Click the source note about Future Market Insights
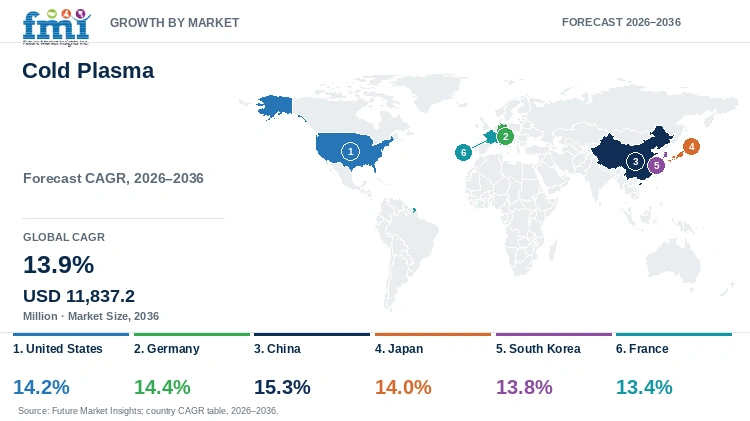The image size is (750, 421). coord(148,410)
